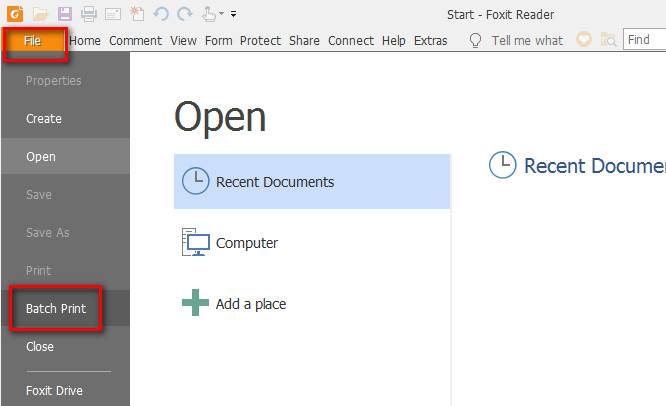The image size is (666, 406).
Task: Click the orange heart favorite icon
Action: [584, 39]
